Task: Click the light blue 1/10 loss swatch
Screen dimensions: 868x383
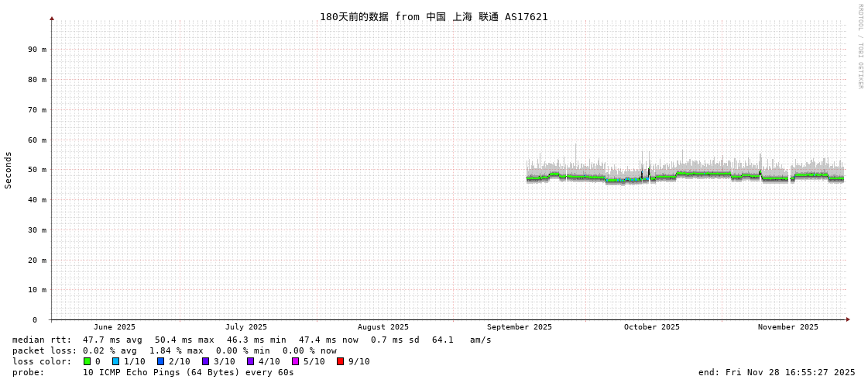Action: 115,361
